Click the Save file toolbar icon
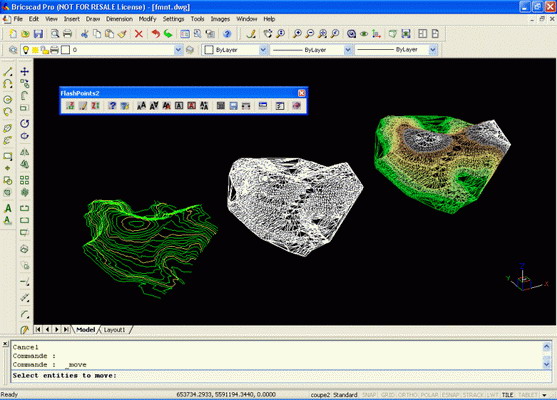Viewport: 557px width, 400px height. click(x=38, y=34)
